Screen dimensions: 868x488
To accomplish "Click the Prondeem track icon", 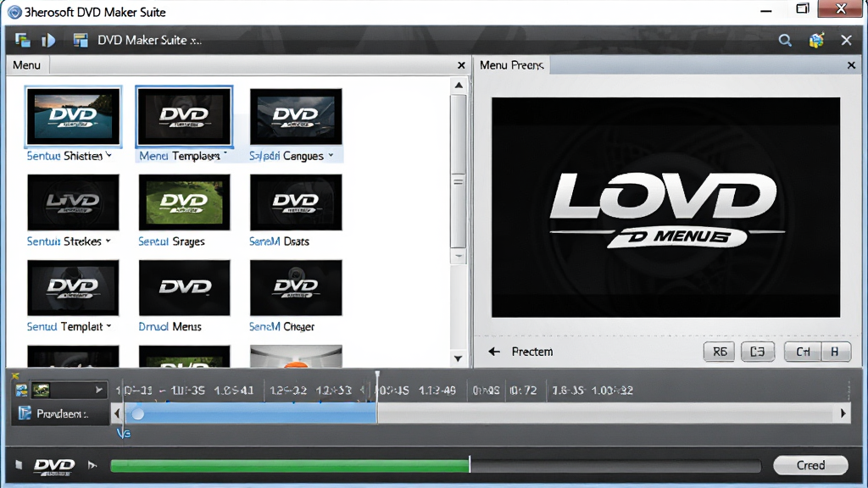I will (25, 413).
